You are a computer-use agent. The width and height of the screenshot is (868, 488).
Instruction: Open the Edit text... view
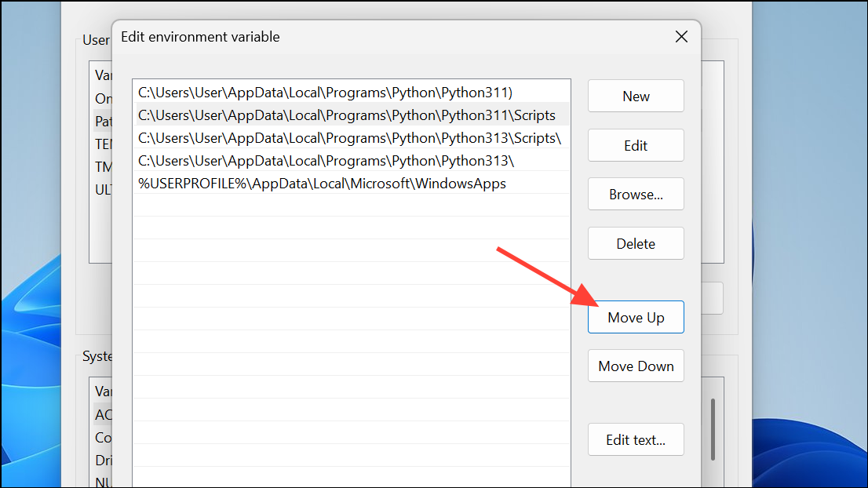pos(636,440)
